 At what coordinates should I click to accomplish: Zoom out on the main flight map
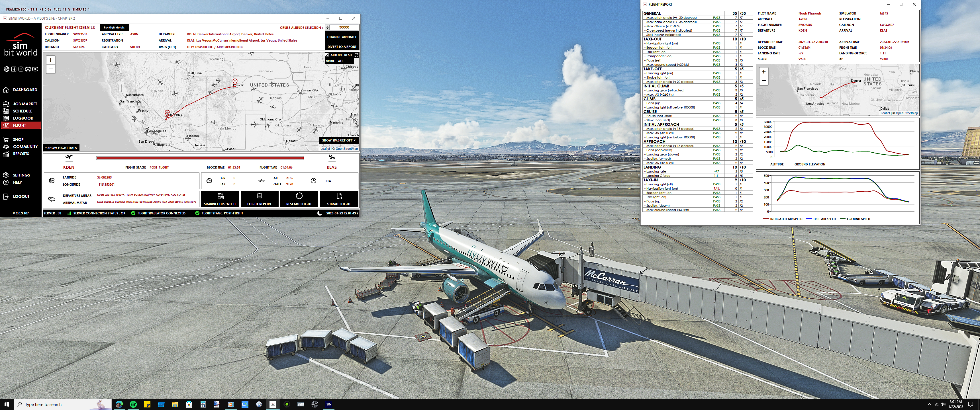pyautogui.click(x=51, y=69)
